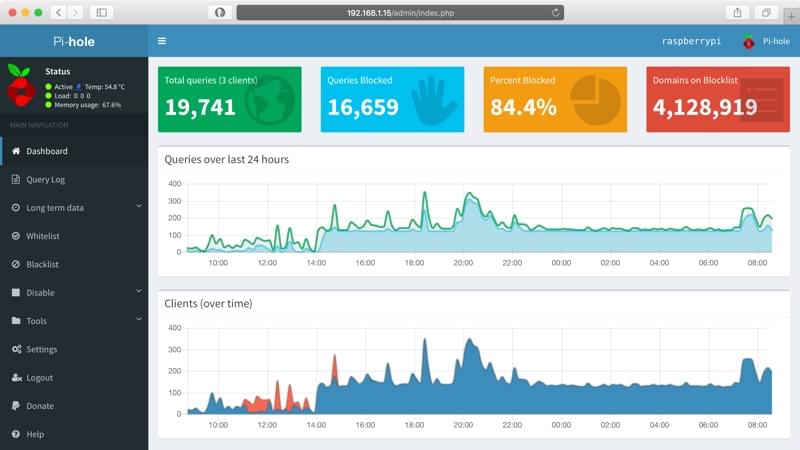Click the Load status line
This screenshot has width=800, height=450.
tap(68, 96)
